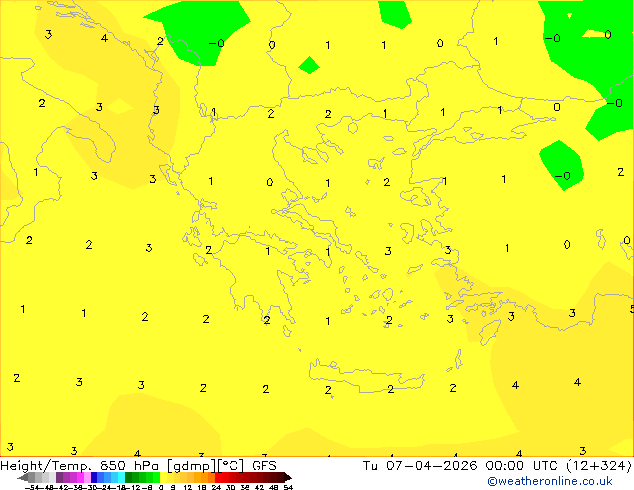The height and width of the screenshot is (490, 634).
Task: Click the '-54' legend label
Action: [32, 487]
